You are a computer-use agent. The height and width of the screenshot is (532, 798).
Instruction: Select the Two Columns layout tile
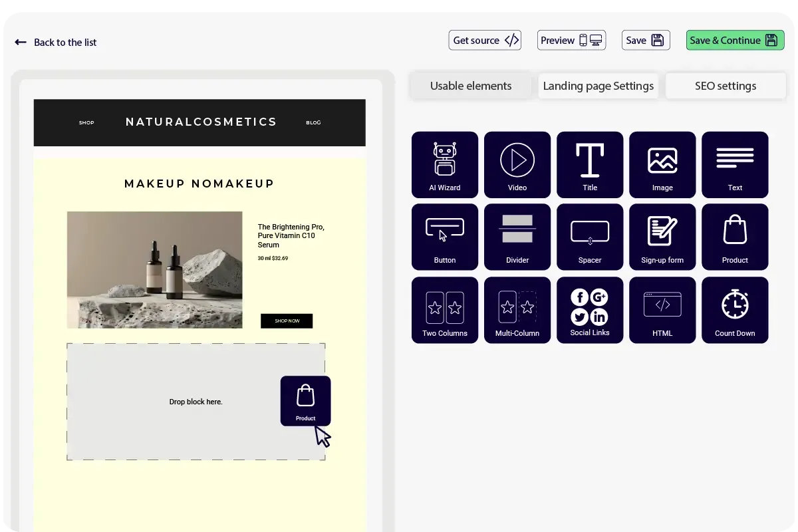(x=445, y=310)
